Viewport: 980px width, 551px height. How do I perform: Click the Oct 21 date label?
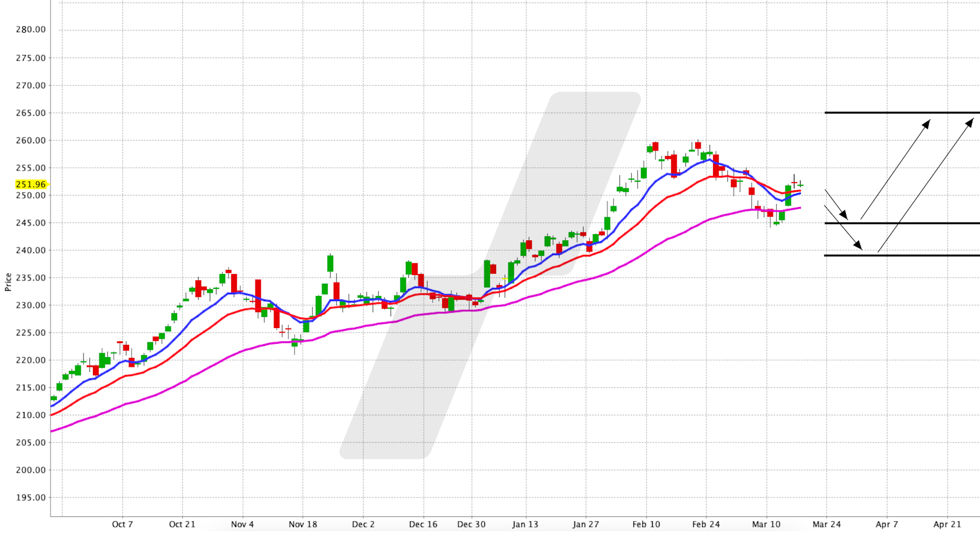coord(182,524)
